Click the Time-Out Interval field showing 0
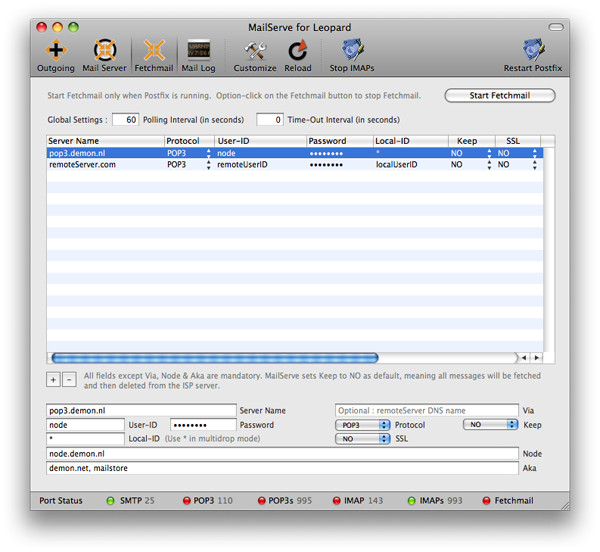 (x=270, y=120)
